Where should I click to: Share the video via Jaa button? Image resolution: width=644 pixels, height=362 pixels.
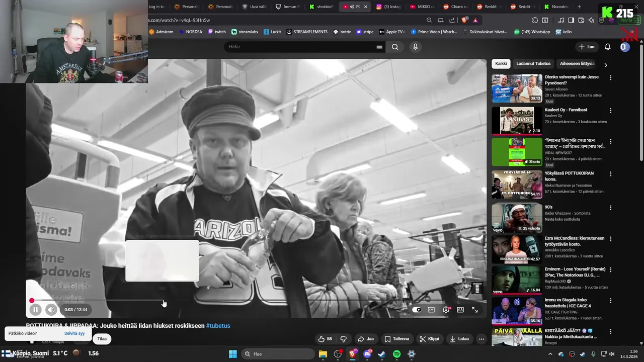[x=366, y=339]
